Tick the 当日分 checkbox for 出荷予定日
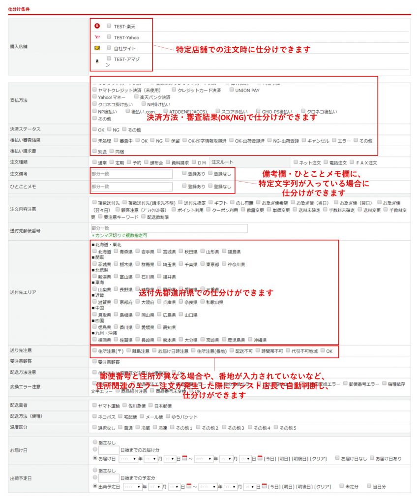 (x=369, y=486)
